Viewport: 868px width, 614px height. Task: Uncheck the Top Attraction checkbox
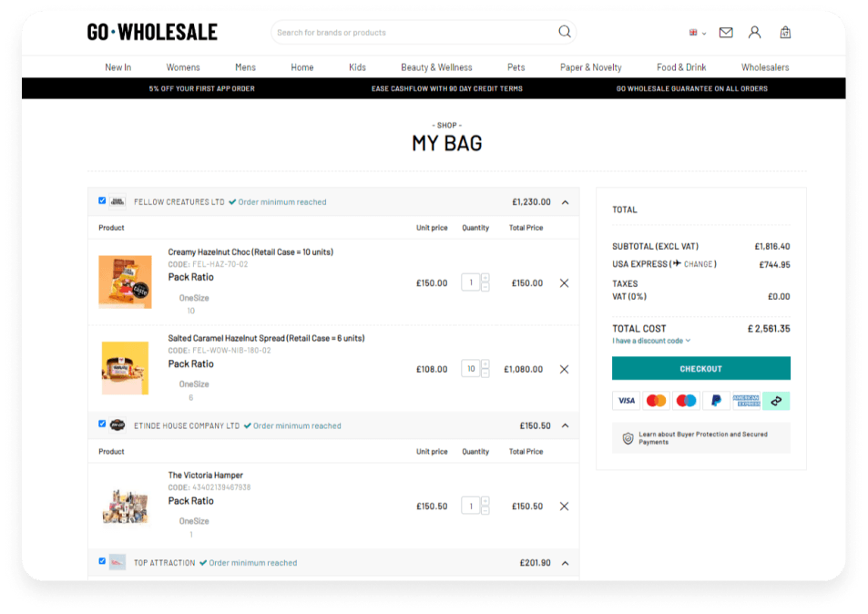point(102,561)
